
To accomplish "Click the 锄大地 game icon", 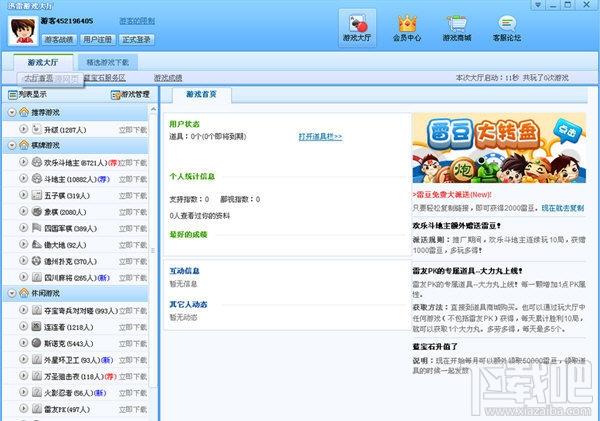I will [37, 245].
